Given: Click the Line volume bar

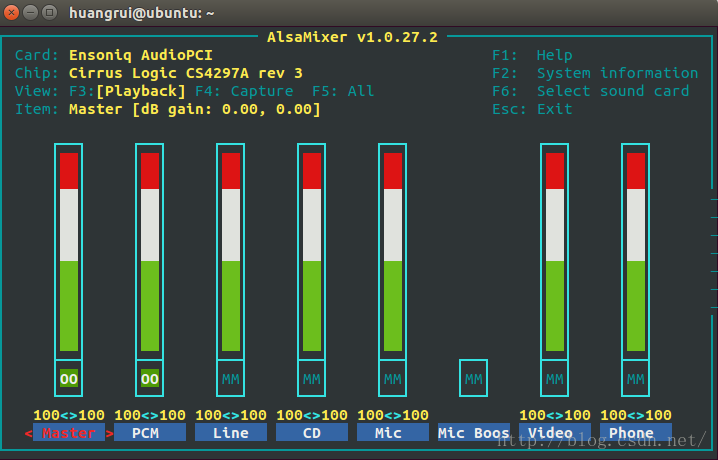Looking at the screenshot, I should (x=230, y=252).
